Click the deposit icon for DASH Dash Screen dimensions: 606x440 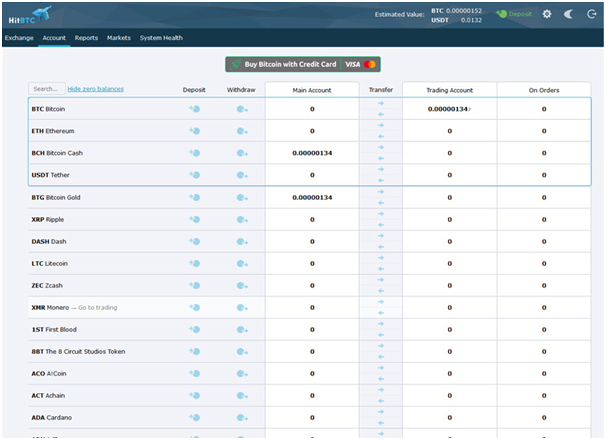[194, 242]
